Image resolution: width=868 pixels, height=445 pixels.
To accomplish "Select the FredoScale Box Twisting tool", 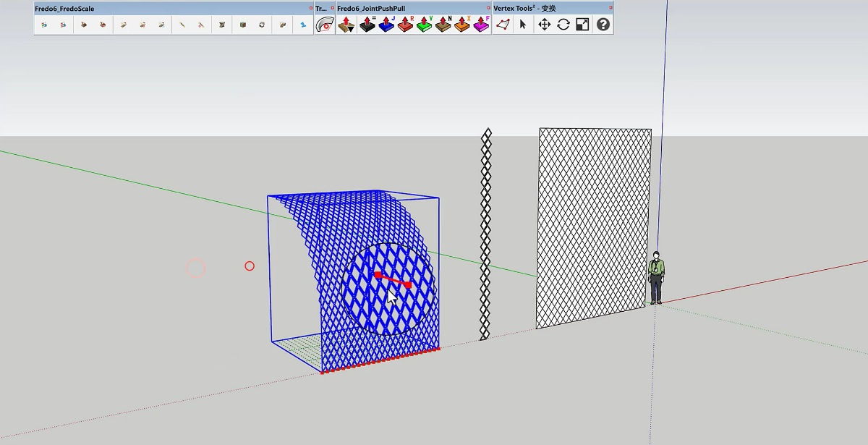I will tap(222, 25).
